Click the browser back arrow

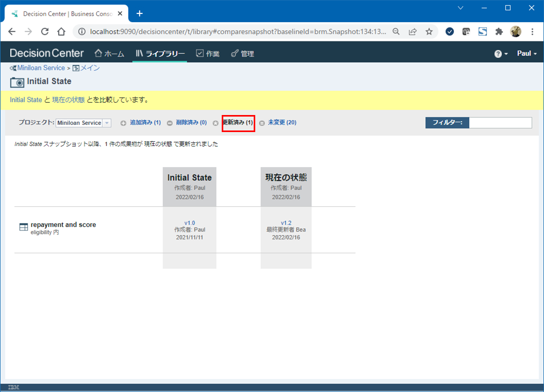12,31
